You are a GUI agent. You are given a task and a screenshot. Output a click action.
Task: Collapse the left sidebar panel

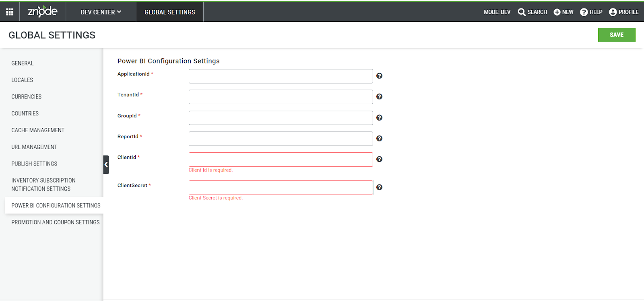[x=106, y=164]
